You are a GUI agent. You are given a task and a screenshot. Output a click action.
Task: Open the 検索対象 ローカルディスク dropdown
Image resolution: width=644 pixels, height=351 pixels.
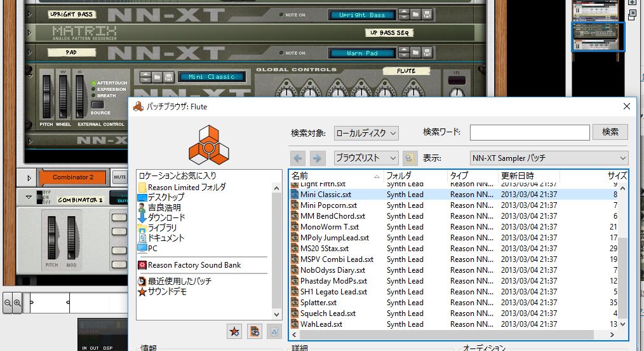tap(366, 133)
